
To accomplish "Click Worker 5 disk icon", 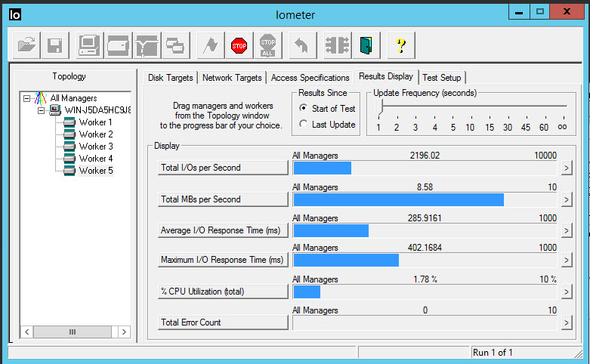I will pos(70,171).
